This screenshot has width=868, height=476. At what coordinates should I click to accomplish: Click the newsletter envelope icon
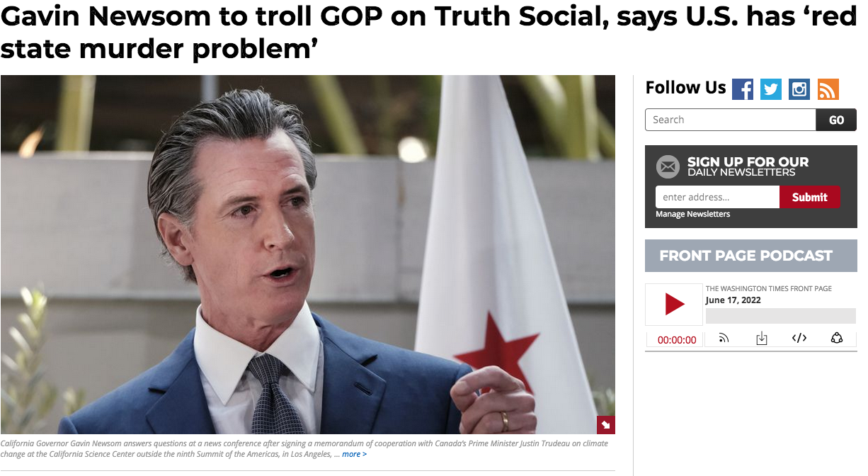(668, 167)
